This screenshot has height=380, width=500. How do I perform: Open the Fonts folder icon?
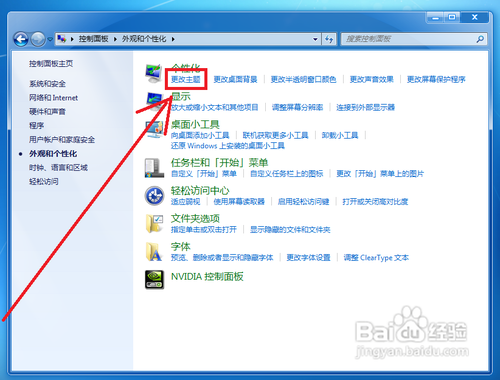[x=154, y=252]
